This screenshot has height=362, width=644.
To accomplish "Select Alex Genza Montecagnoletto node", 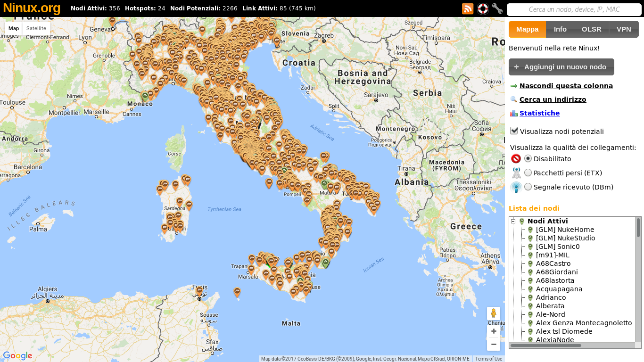I will tap(584, 323).
